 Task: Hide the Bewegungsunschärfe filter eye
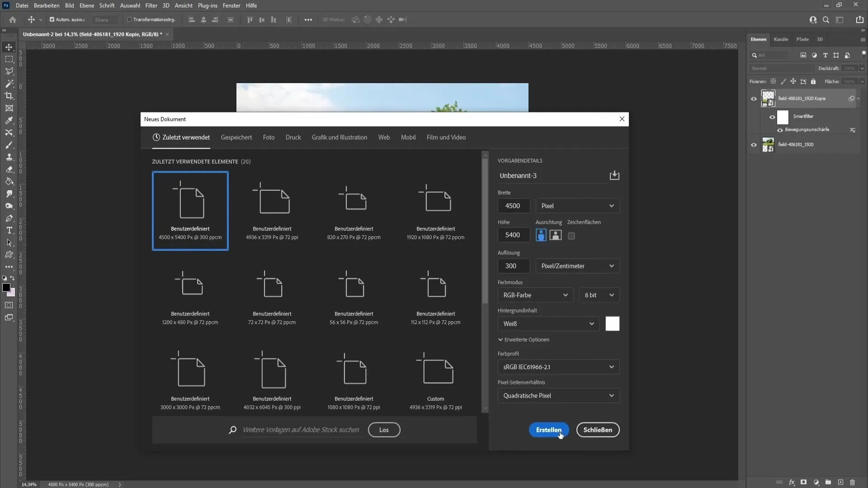780,130
